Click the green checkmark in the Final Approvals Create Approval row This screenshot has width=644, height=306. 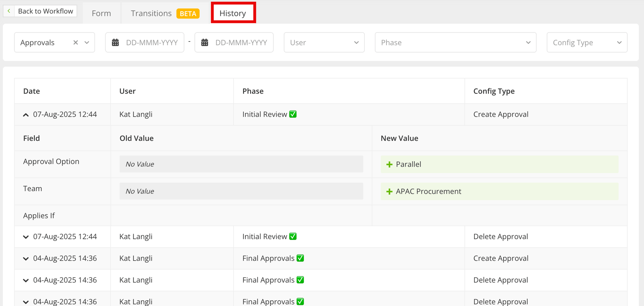tap(300, 258)
